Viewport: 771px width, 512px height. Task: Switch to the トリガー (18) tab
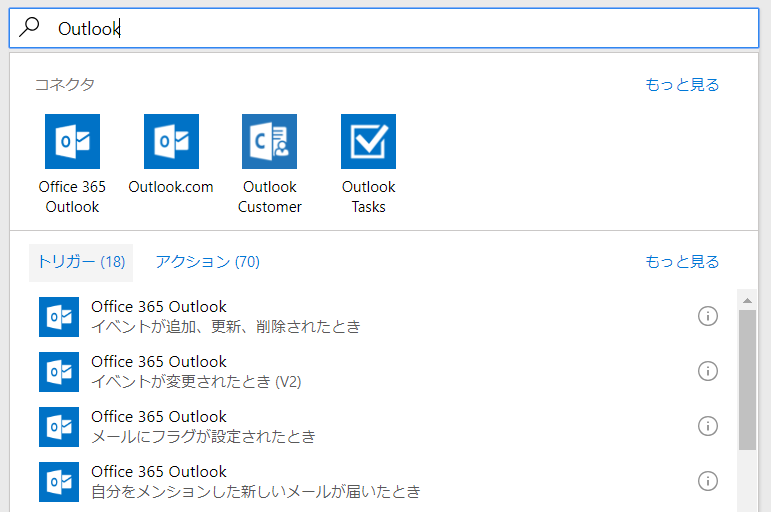tap(81, 262)
